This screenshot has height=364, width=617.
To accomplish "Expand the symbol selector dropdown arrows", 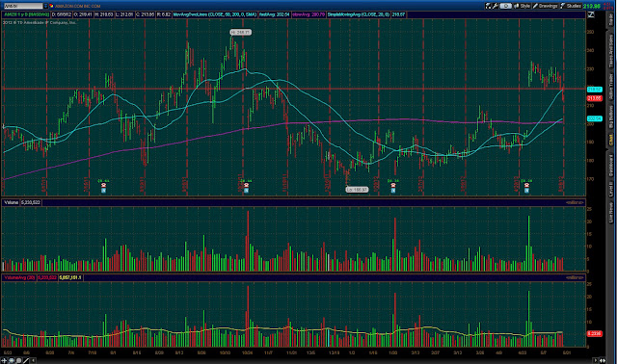I will pyautogui.click(x=45, y=6).
